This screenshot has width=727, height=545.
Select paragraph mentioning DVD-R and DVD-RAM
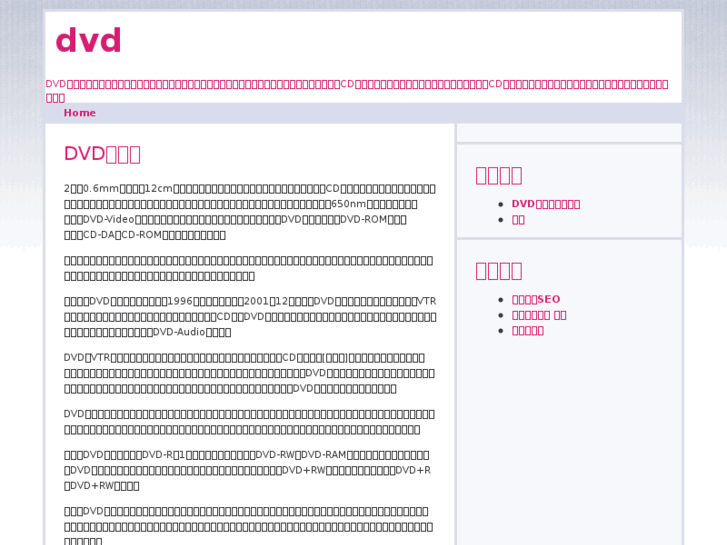pos(248,470)
